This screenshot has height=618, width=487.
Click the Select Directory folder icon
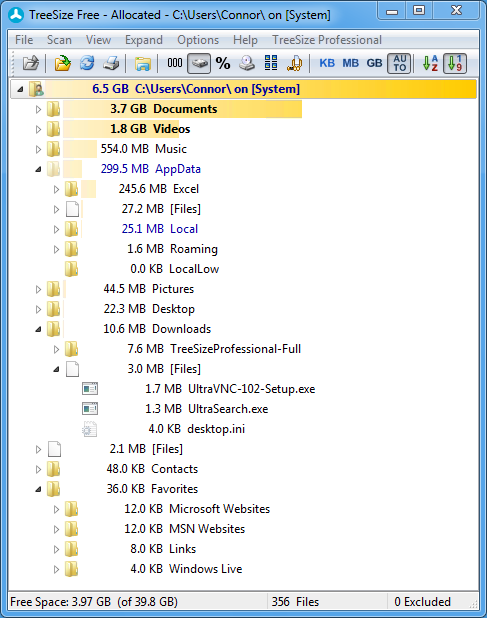point(62,63)
